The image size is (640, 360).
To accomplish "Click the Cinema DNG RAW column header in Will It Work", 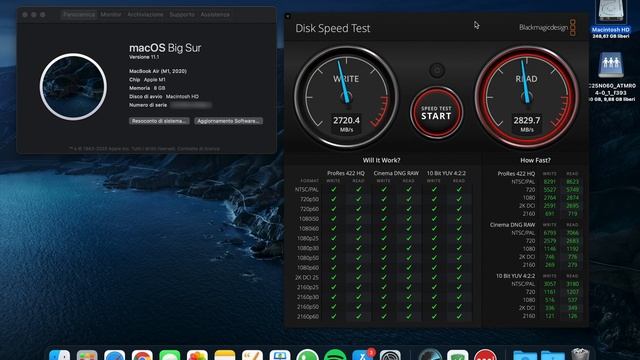I will pyautogui.click(x=396, y=173).
